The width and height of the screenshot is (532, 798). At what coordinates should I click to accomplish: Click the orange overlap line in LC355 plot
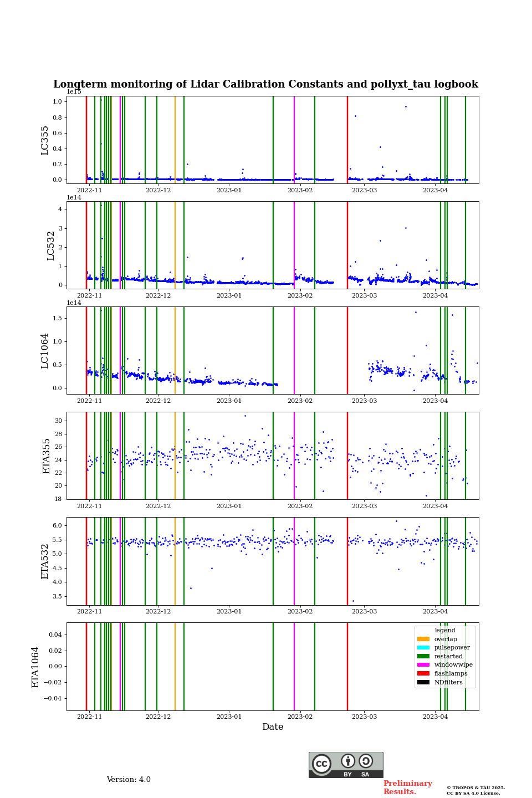click(175, 140)
